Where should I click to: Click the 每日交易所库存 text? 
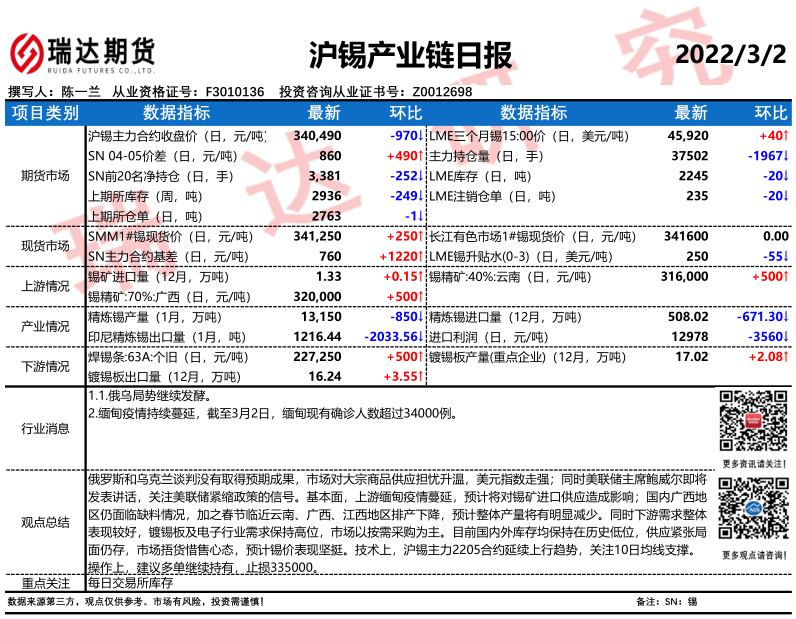(131, 582)
